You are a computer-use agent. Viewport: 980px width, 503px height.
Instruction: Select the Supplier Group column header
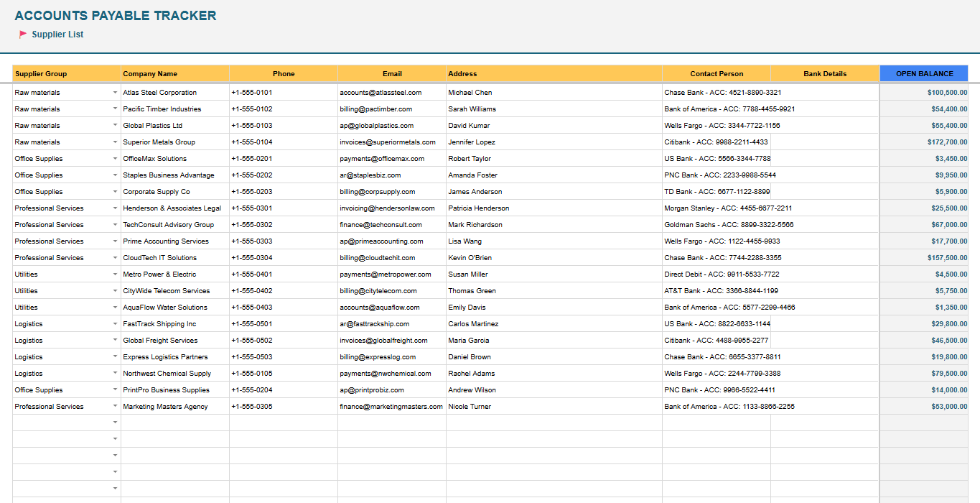[67, 73]
